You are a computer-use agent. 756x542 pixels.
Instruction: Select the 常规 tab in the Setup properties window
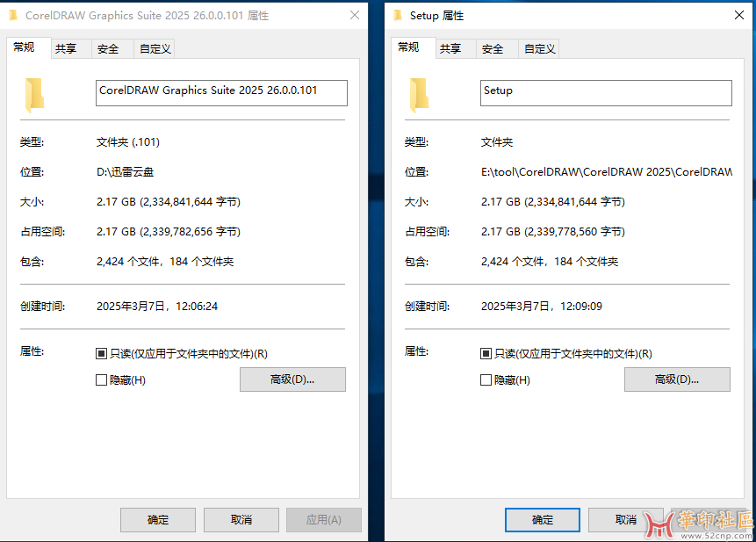click(x=414, y=47)
